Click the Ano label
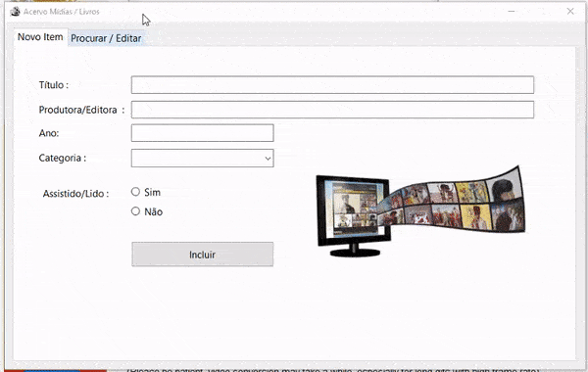 click(x=49, y=133)
